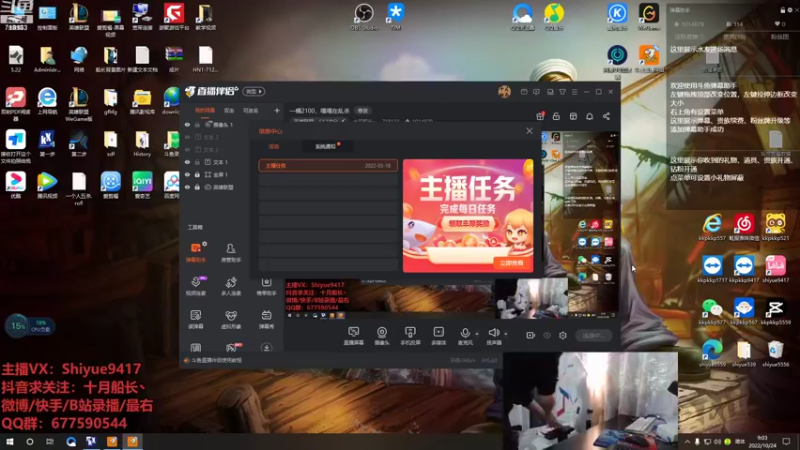The width and height of the screenshot is (800, 450).
Task: Add 摄像头 camera source
Action: pyautogui.click(x=382, y=336)
